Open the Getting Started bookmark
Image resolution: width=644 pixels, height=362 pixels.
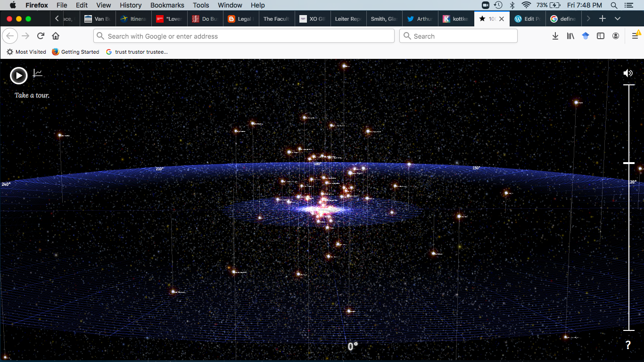click(x=75, y=52)
